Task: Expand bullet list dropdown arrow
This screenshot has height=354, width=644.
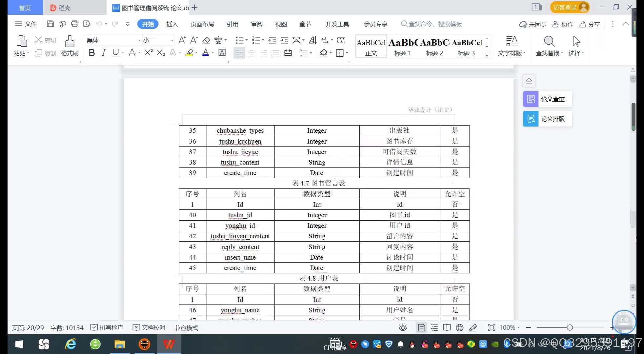Action: [x=247, y=40]
